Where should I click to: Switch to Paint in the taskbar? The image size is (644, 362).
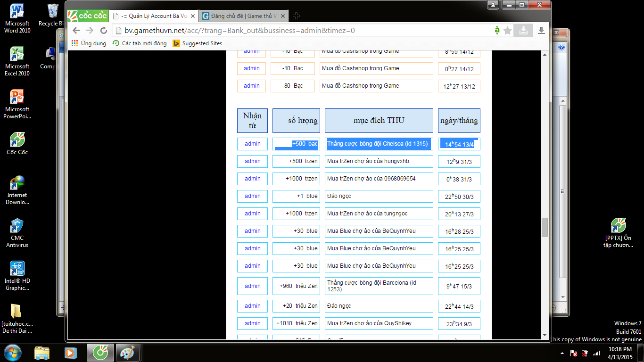(127, 353)
